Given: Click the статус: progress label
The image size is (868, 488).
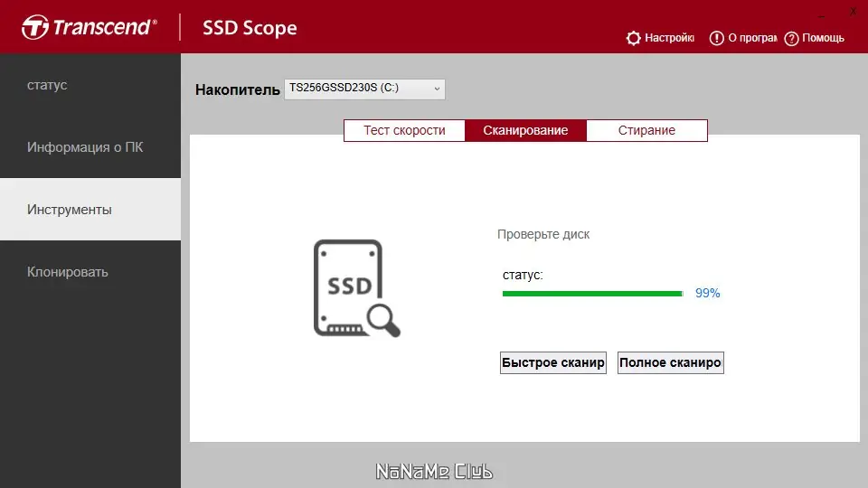Looking at the screenshot, I should (x=523, y=275).
